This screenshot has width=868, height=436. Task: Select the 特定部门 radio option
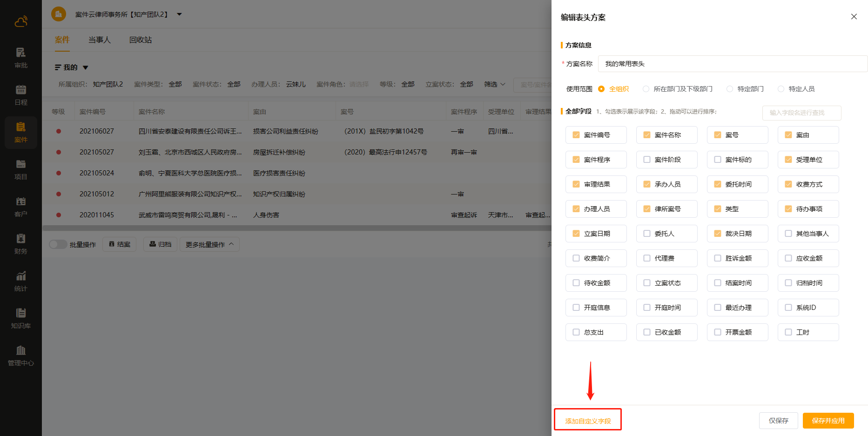coord(730,89)
